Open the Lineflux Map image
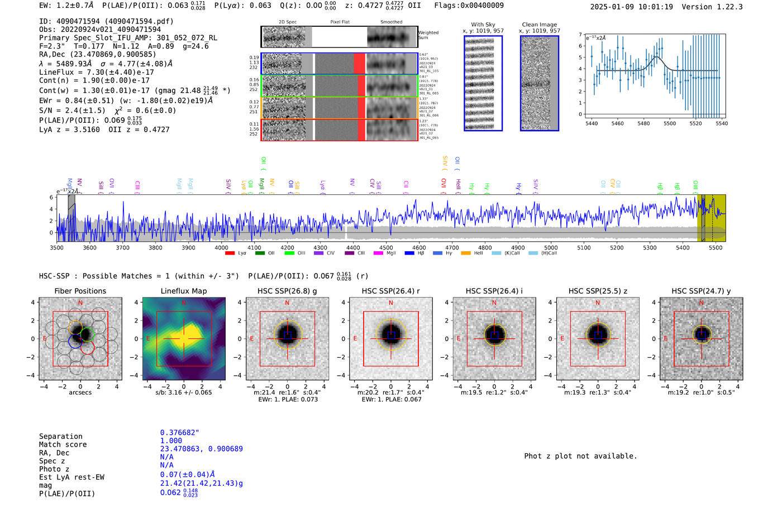 pos(184,339)
